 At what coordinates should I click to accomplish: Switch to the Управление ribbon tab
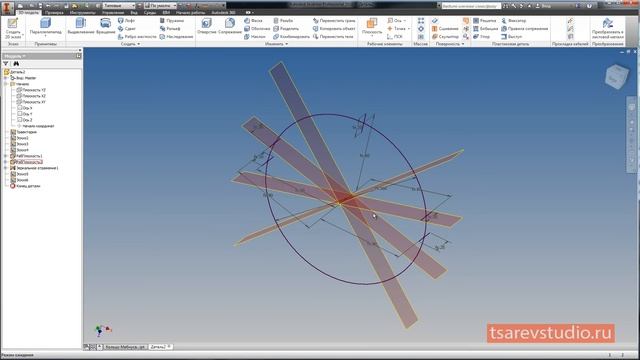(113, 13)
